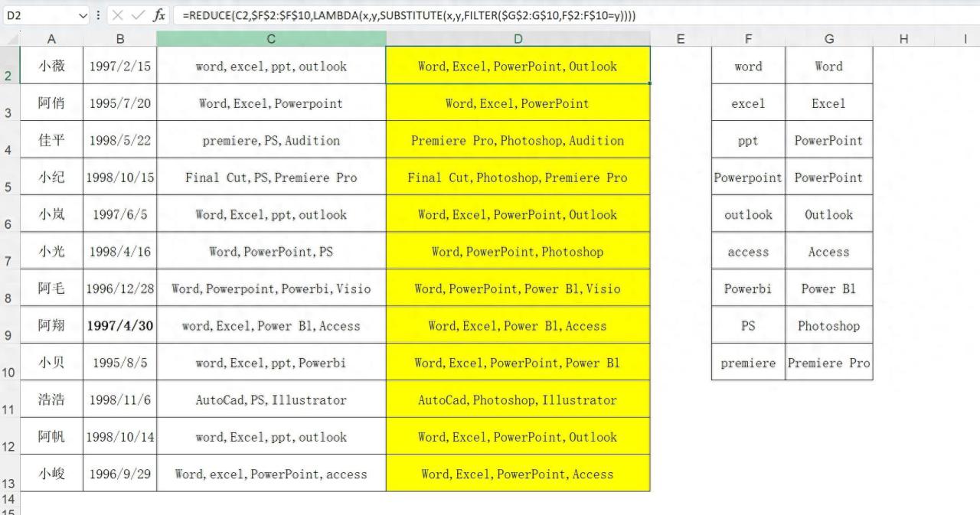980x515 pixels.
Task: Select the name cell 阿帆
Action: coord(51,437)
